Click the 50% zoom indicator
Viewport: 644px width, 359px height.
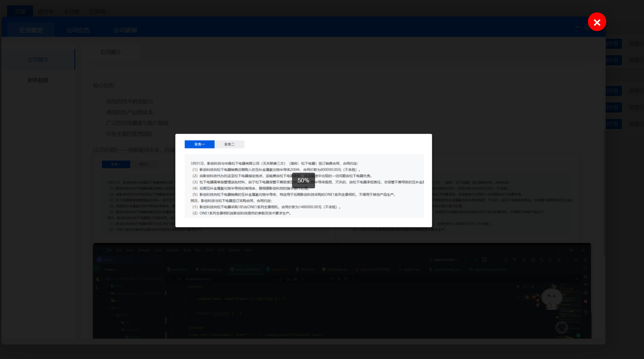(303, 180)
